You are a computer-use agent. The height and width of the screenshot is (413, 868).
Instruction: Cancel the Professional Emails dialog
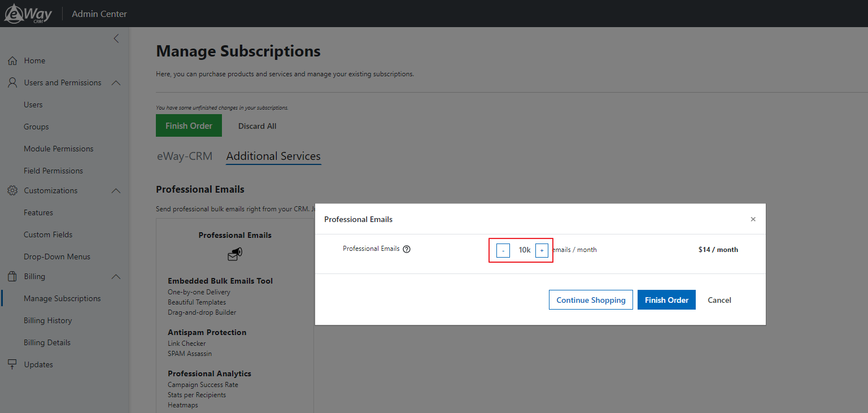(x=719, y=300)
